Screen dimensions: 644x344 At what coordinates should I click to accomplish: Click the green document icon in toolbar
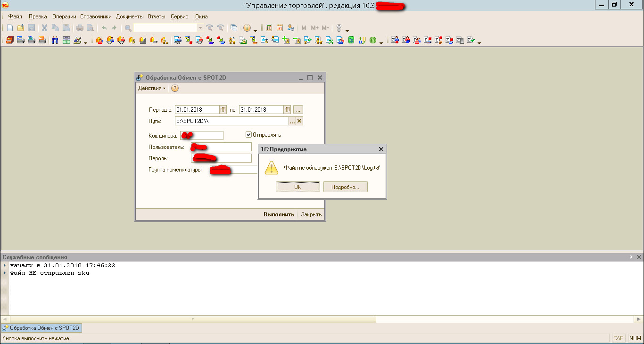351,40
